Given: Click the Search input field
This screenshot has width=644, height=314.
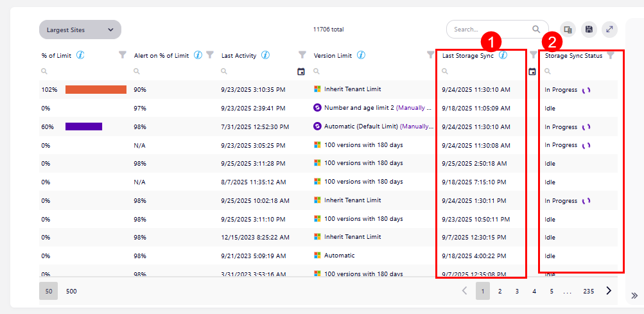Looking at the screenshot, I should coord(491,30).
